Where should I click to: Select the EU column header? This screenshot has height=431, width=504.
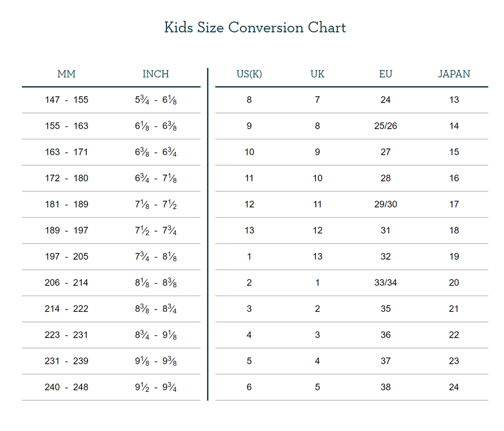coord(385,74)
